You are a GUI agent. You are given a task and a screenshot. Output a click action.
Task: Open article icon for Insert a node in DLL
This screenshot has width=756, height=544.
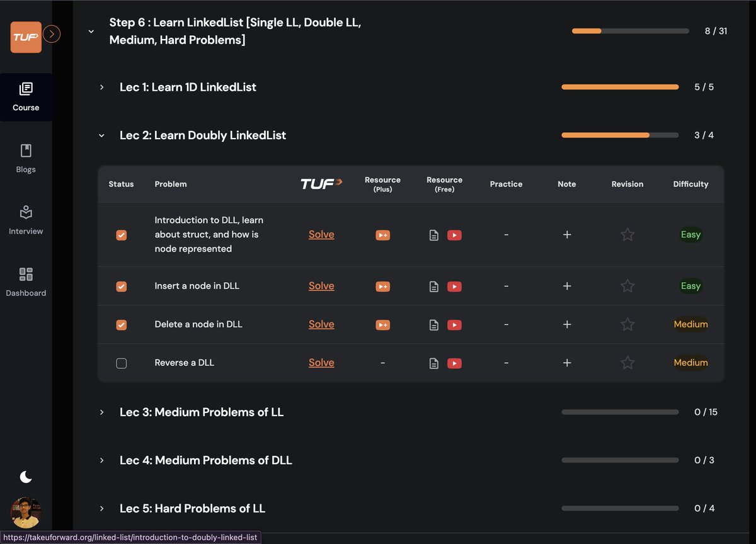tap(434, 286)
